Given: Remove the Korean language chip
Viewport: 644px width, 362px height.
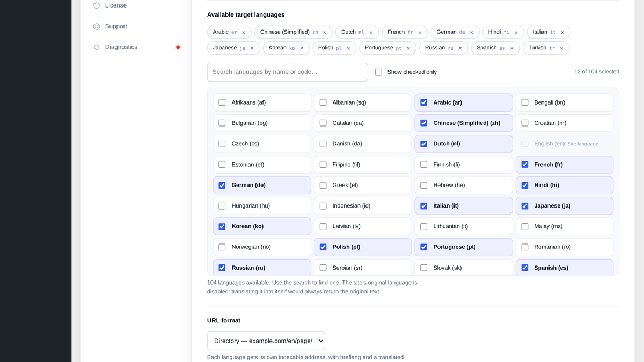Looking at the screenshot, I should pos(301,48).
